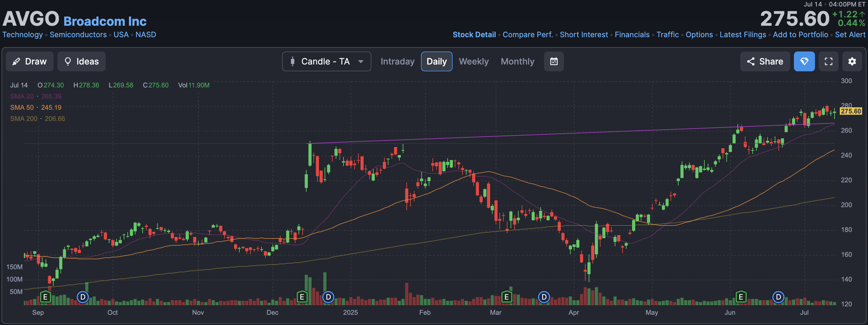Click the lightbulb icon in the Ideas button
Screen dimensions: 868x325
pos(68,61)
